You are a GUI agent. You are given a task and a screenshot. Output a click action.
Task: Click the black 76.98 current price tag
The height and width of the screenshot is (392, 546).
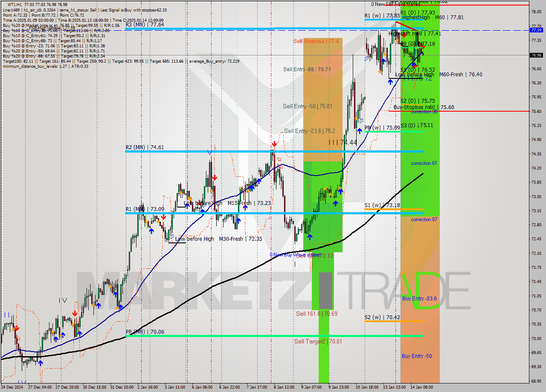536,55
